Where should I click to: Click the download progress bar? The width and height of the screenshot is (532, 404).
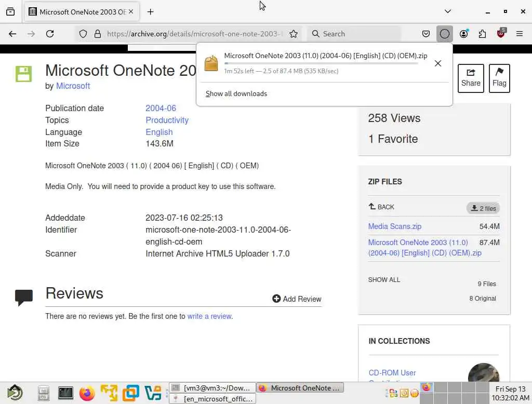click(x=321, y=63)
